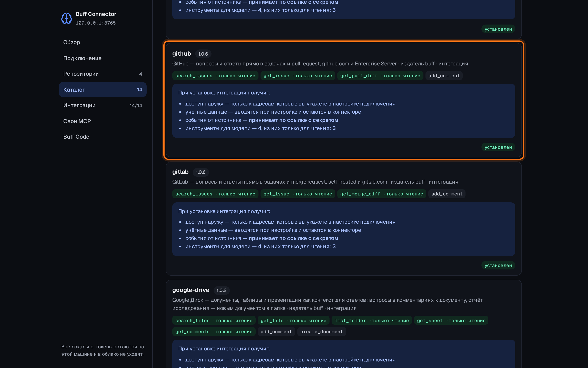Click the get_comments tool tag

click(214, 332)
